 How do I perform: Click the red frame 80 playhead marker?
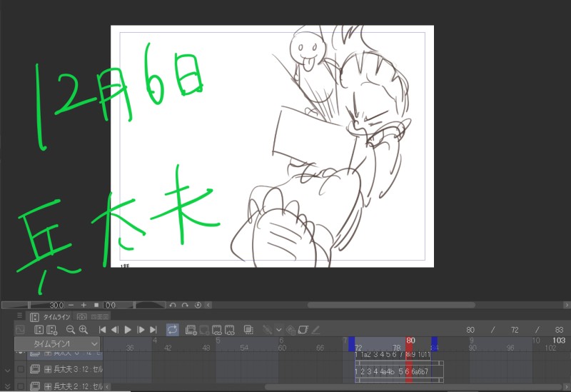click(410, 343)
